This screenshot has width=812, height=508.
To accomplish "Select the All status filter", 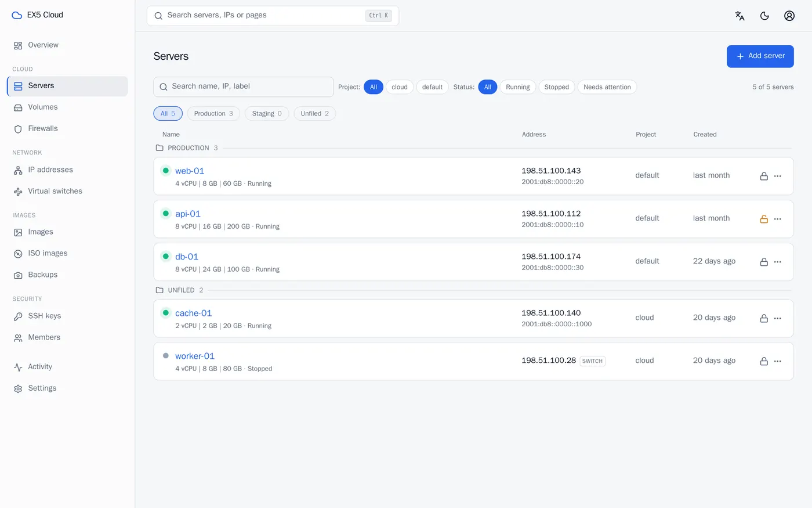I will pyautogui.click(x=488, y=87).
